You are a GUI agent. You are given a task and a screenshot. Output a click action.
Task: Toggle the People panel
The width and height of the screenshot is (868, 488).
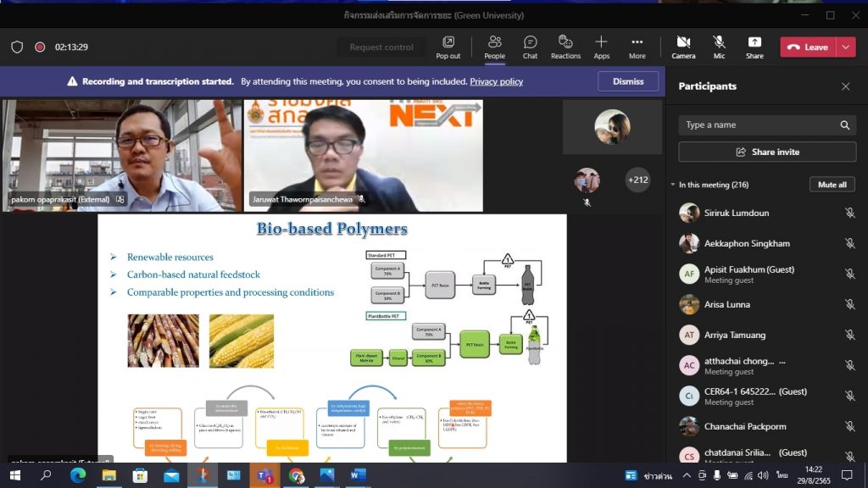click(494, 47)
